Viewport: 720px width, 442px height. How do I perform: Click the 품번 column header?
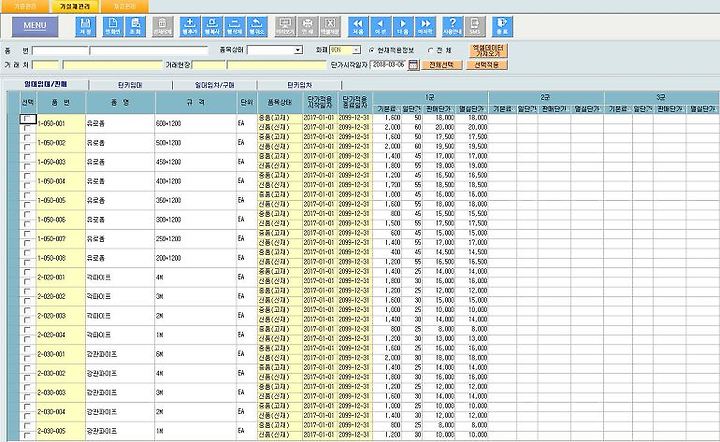(x=61, y=102)
